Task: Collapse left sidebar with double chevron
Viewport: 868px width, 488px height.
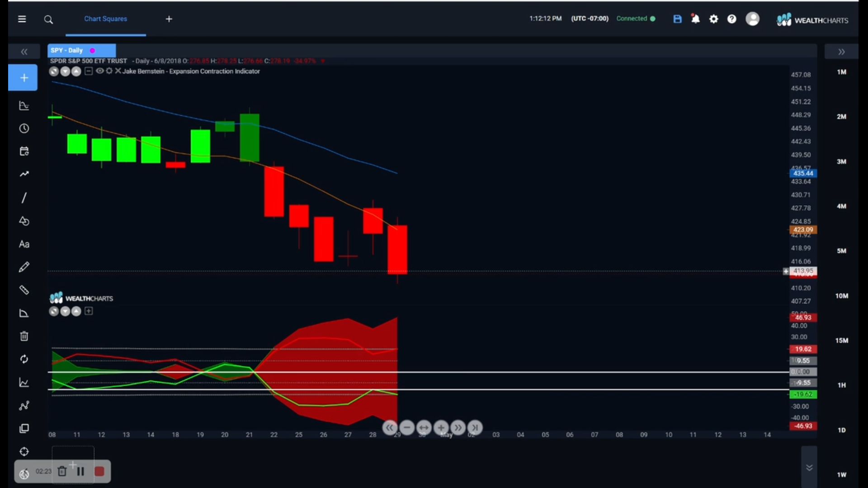Action: (24, 52)
